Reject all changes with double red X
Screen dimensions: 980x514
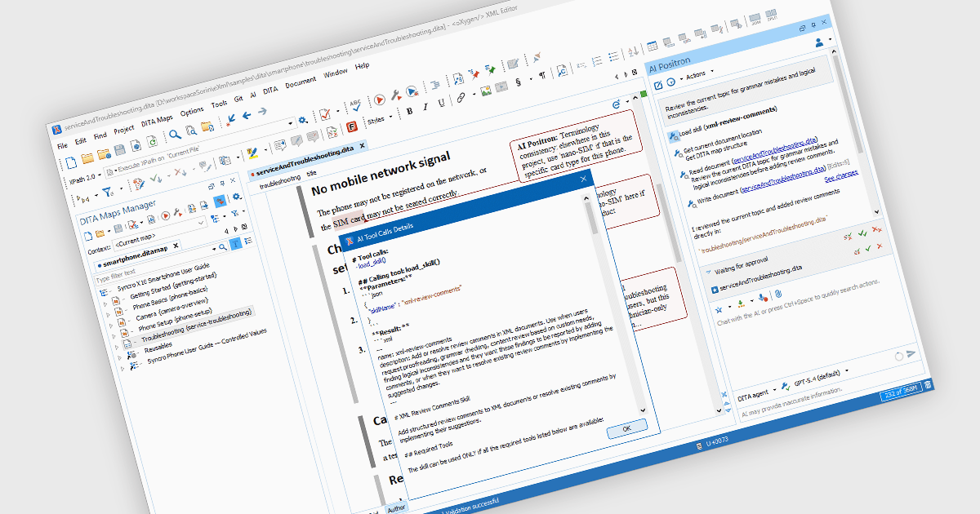tap(876, 230)
